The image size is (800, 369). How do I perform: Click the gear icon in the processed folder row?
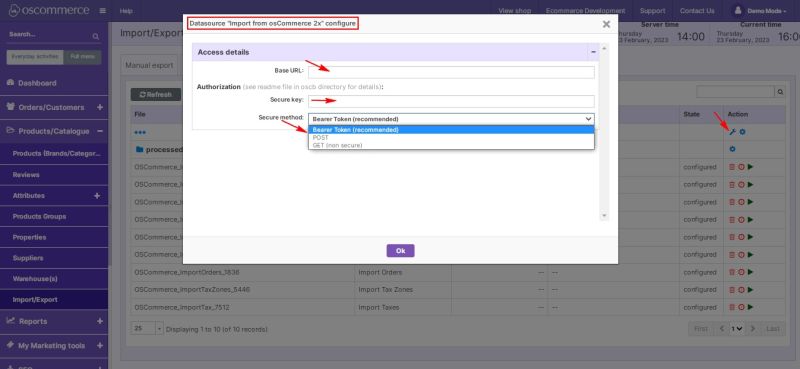(733, 149)
